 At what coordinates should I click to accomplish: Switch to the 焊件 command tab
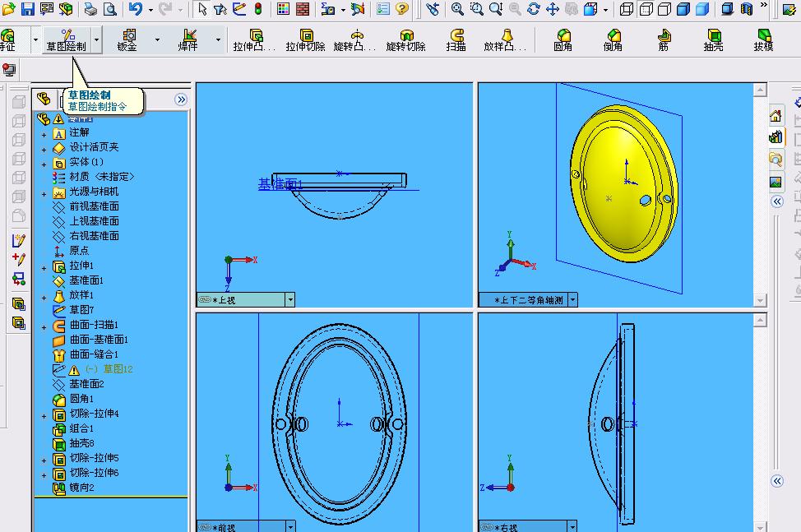point(188,40)
